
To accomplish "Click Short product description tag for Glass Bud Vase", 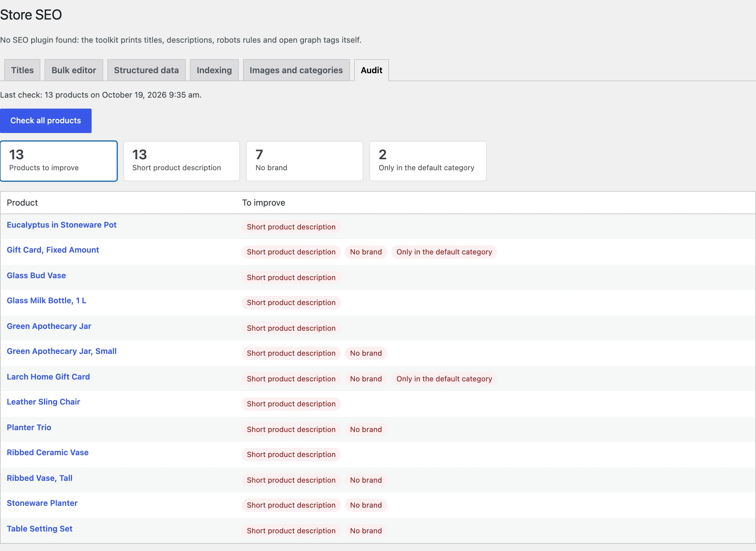I will pyautogui.click(x=291, y=278).
